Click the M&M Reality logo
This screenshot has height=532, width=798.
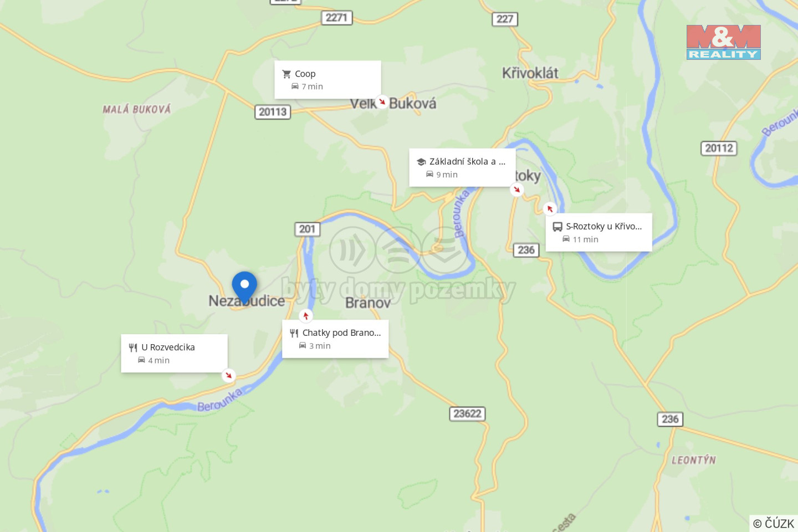tap(724, 42)
